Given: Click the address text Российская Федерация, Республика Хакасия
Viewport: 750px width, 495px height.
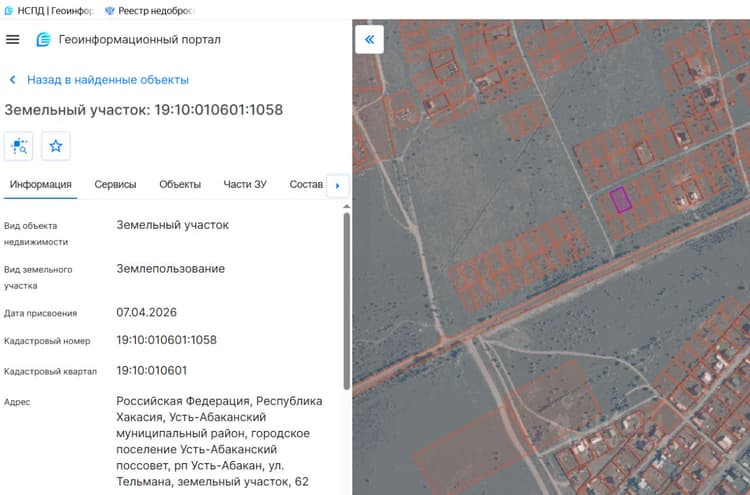Looking at the screenshot, I should tap(219, 409).
